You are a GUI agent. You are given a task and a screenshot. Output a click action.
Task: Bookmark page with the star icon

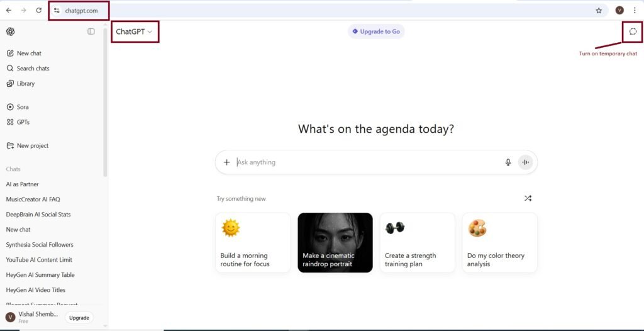click(x=599, y=10)
